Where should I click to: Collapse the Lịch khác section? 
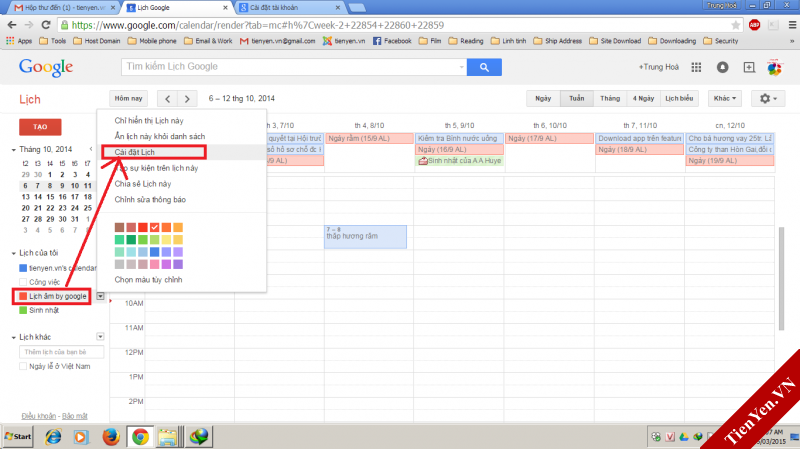tap(14, 337)
